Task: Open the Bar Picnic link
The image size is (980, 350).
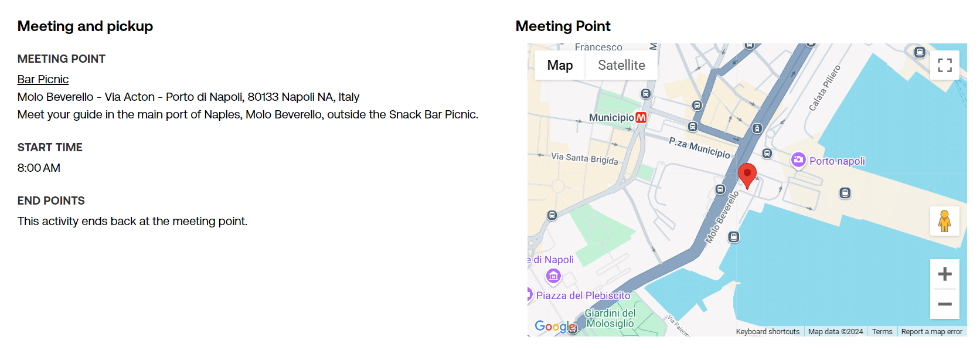Action: click(43, 79)
